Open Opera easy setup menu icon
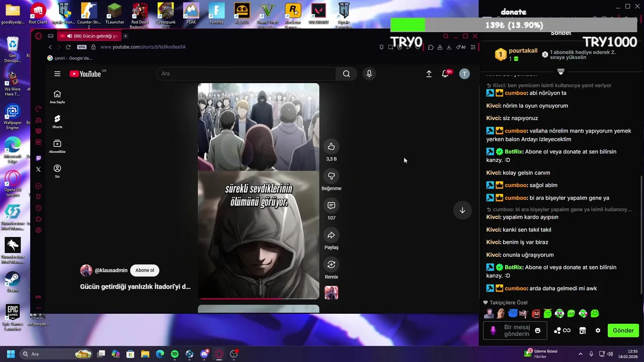 click(x=473, y=47)
